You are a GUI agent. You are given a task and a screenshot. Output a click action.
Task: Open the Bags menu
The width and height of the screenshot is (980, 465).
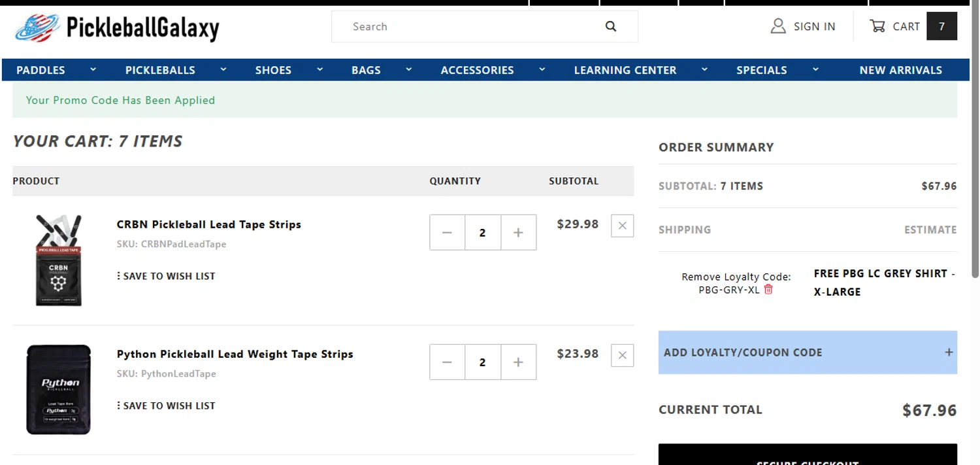(x=366, y=70)
